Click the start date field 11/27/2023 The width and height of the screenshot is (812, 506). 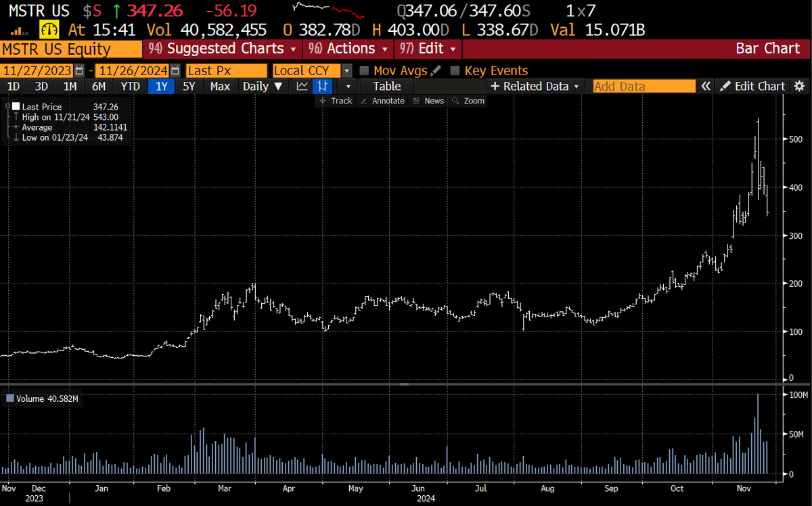click(x=38, y=71)
